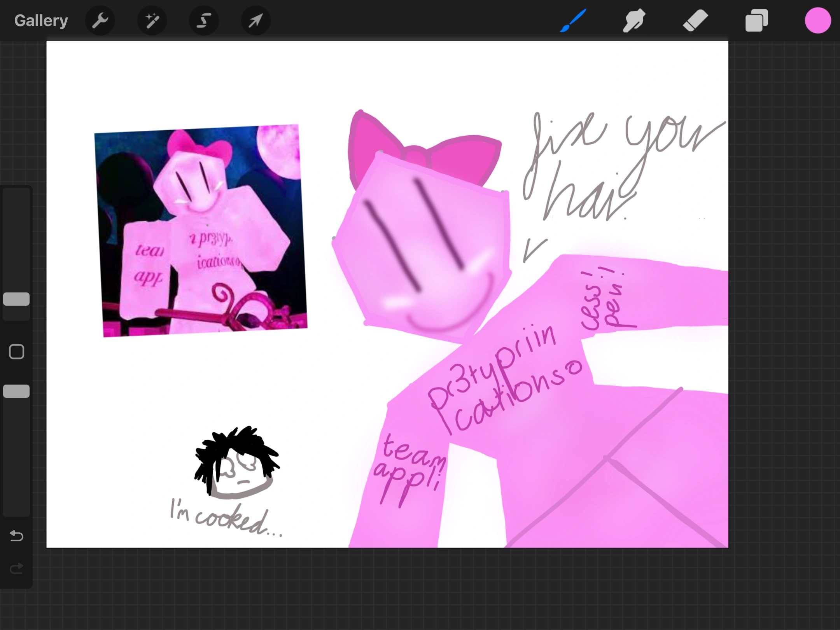
Task: Open the Layers panel
Action: [756, 21]
